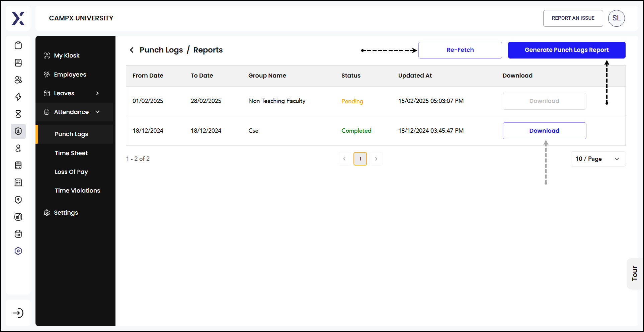The width and height of the screenshot is (644, 332).
Task: Click the My Kiosk face-scan icon
Action: pos(47,56)
